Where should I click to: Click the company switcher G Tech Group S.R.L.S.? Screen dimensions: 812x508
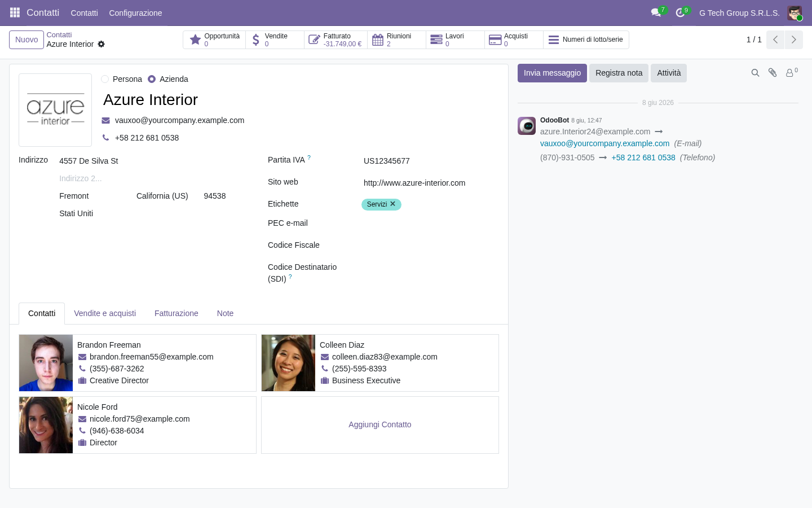pyautogui.click(x=739, y=13)
